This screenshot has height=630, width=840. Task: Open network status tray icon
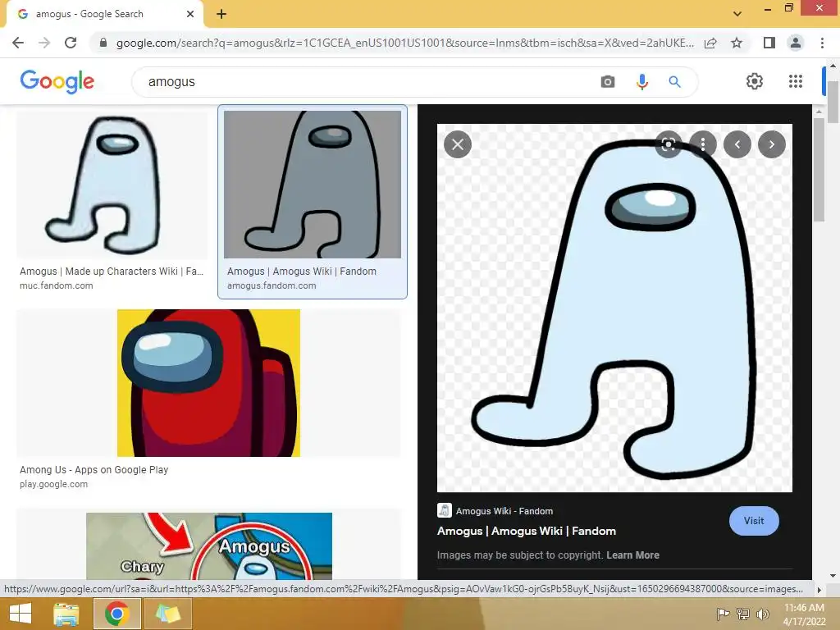(x=742, y=614)
